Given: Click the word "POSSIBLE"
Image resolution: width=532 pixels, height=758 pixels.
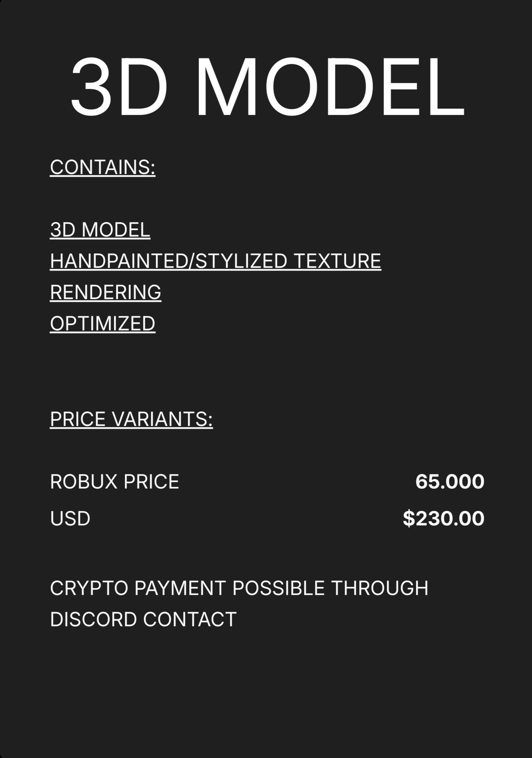Looking at the screenshot, I should (279, 588).
